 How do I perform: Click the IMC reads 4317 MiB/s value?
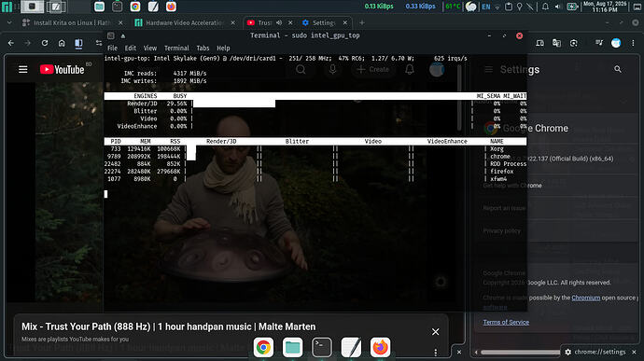[x=189, y=74]
